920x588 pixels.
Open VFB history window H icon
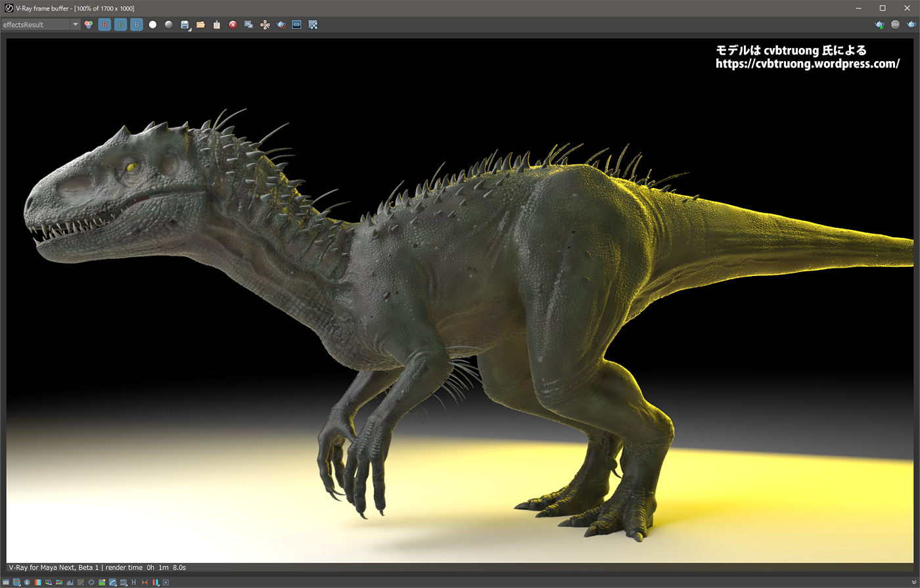point(133,582)
